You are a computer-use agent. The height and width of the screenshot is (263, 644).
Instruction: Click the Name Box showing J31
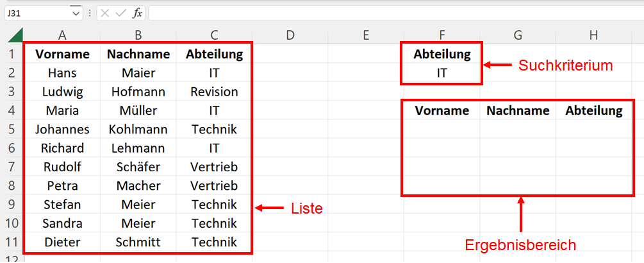[35, 13]
